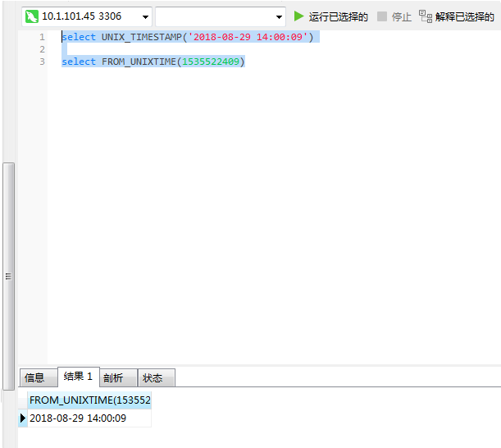Image resolution: width=501 pixels, height=448 pixels.
Task: Click the green run play icon
Action: pos(298,16)
